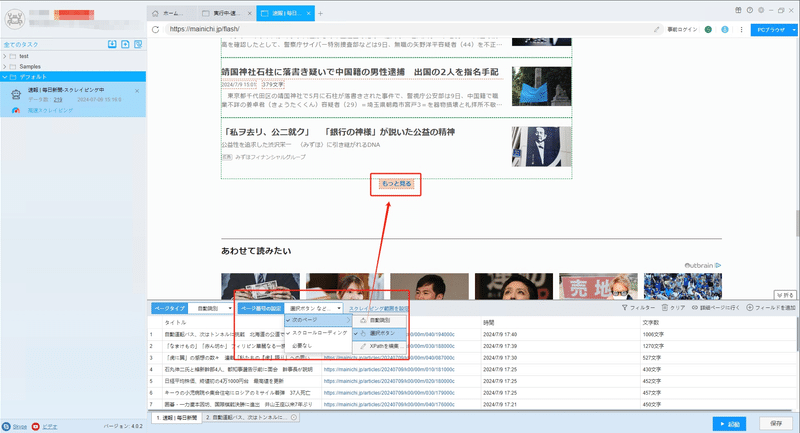The image size is (800, 433).
Task: Click the pencil edit icon in the address bar
Action: pyautogui.click(x=657, y=30)
